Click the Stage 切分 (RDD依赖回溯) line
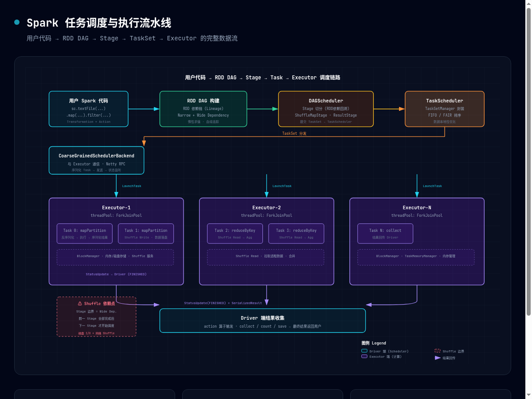 coord(326,109)
